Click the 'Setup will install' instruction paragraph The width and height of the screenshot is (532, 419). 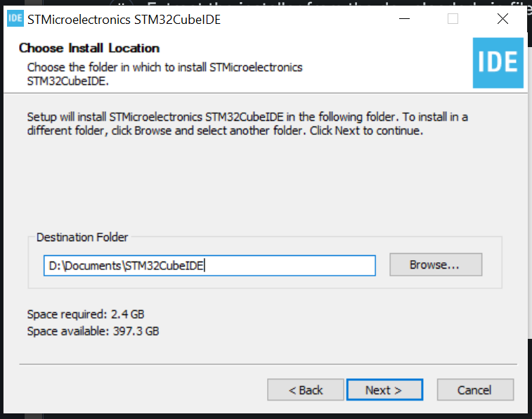[247, 124]
